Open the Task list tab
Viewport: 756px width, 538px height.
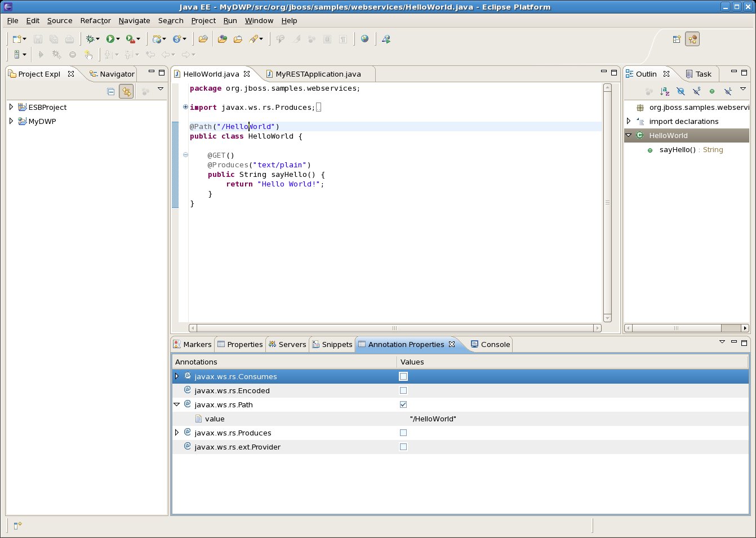pos(699,74)
